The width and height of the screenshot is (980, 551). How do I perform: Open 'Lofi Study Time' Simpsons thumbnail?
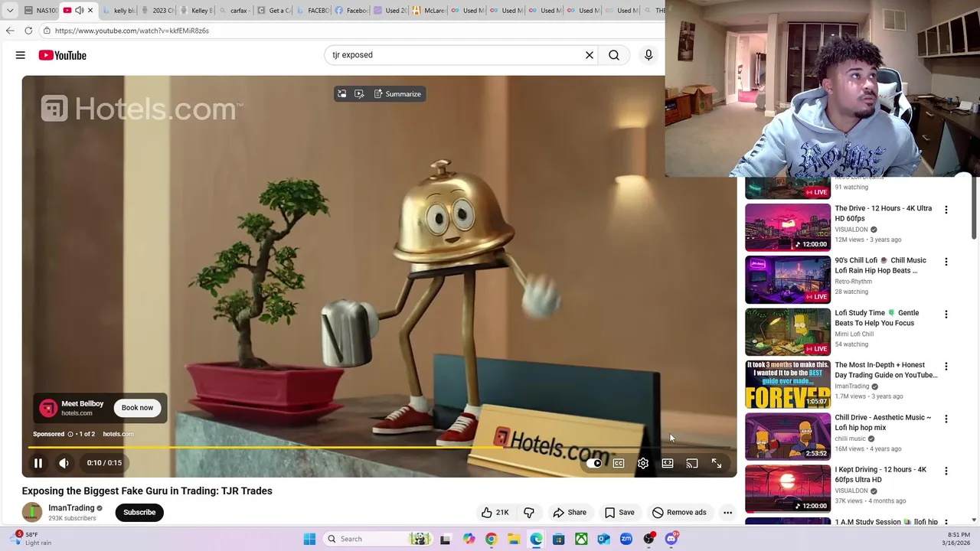(x=788, y=331)
